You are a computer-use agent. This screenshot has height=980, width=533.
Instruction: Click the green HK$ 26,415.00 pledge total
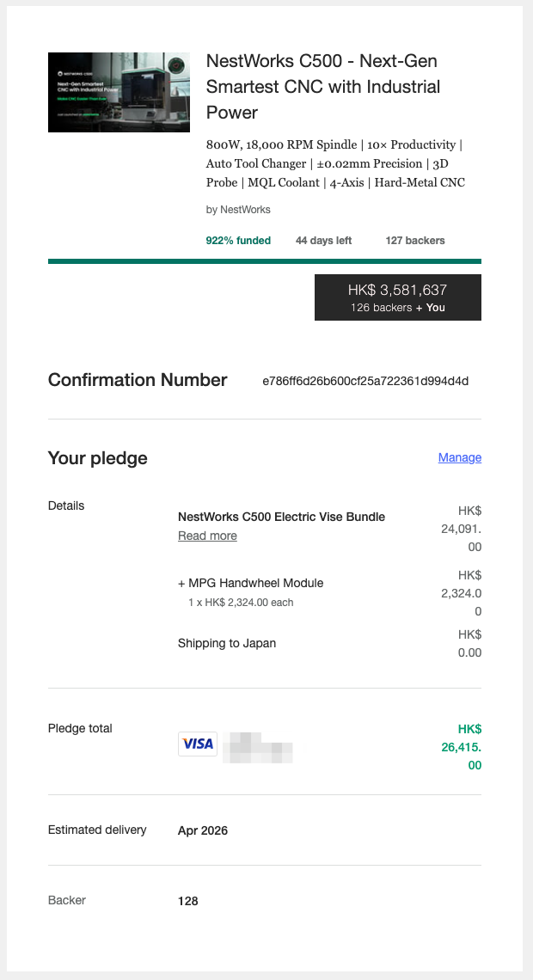[x=461, y=746]
